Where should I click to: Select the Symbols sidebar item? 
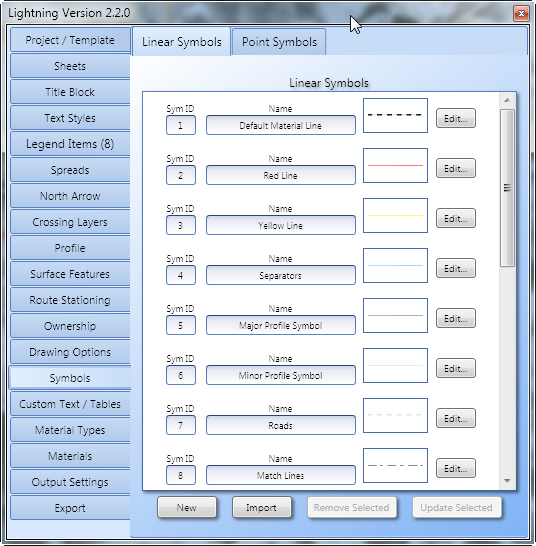click(x=70, y=378)
